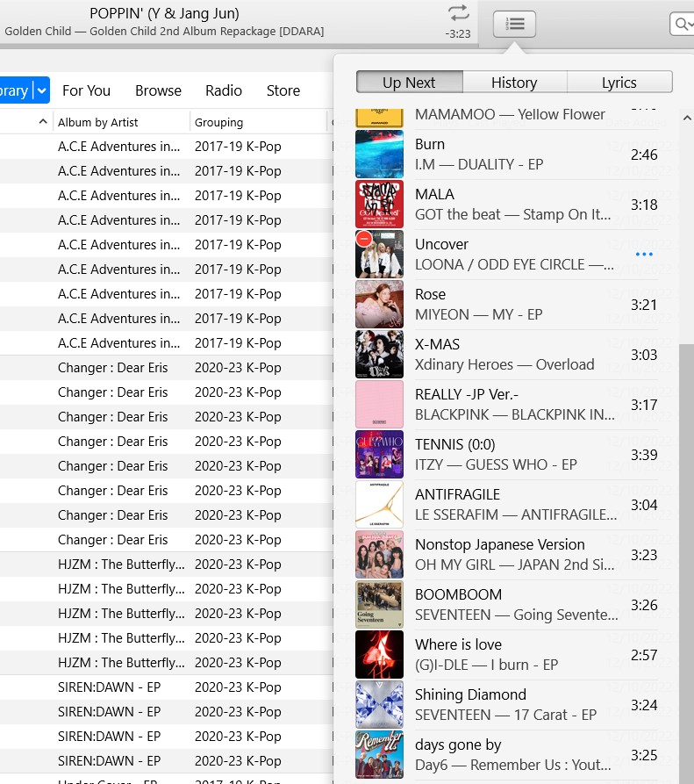Close the Up Next list button

[514, 24]
